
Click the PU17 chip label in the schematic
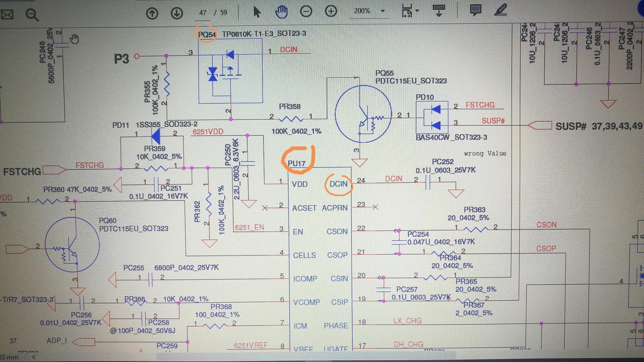(x=296, y=164)
